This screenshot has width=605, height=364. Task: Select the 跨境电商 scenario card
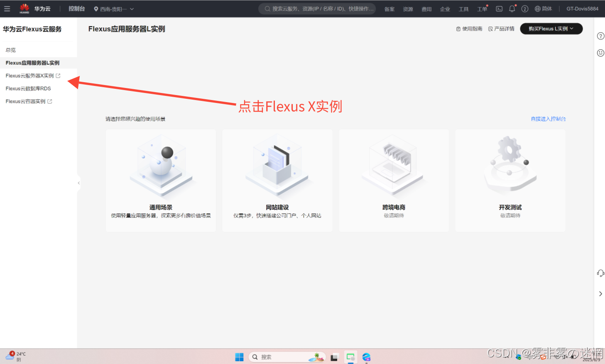(394, 181)
